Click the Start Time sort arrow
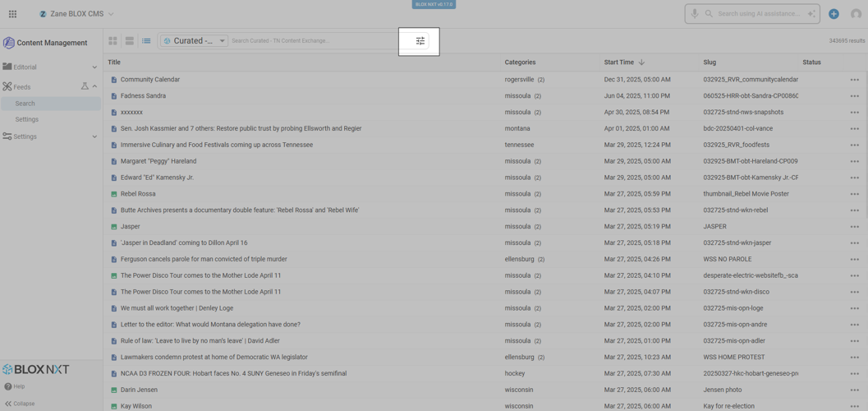 (x=641, y=62)
